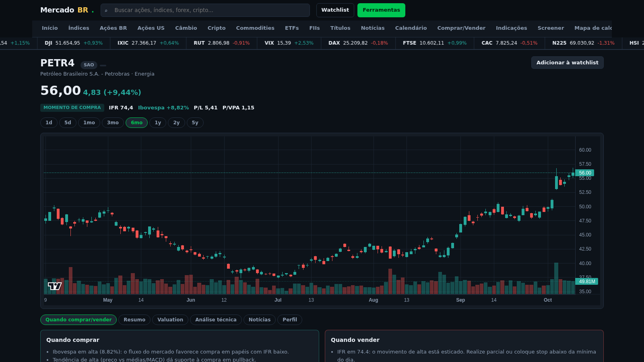Click the TradingView logo on chart
Image resolution: width=644 pixels, height=362 pixels.
pos(55,286)
